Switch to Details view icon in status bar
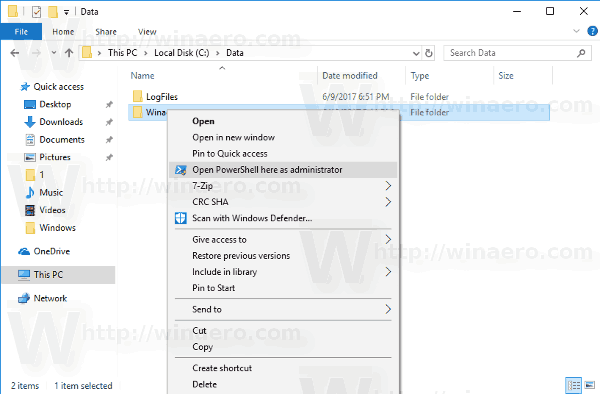 point(573,385)
